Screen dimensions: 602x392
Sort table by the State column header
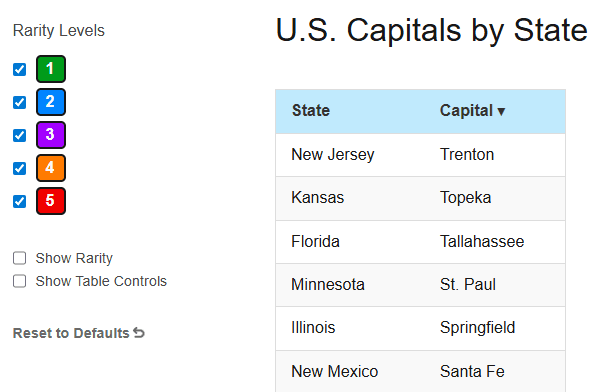coord(311,111)
